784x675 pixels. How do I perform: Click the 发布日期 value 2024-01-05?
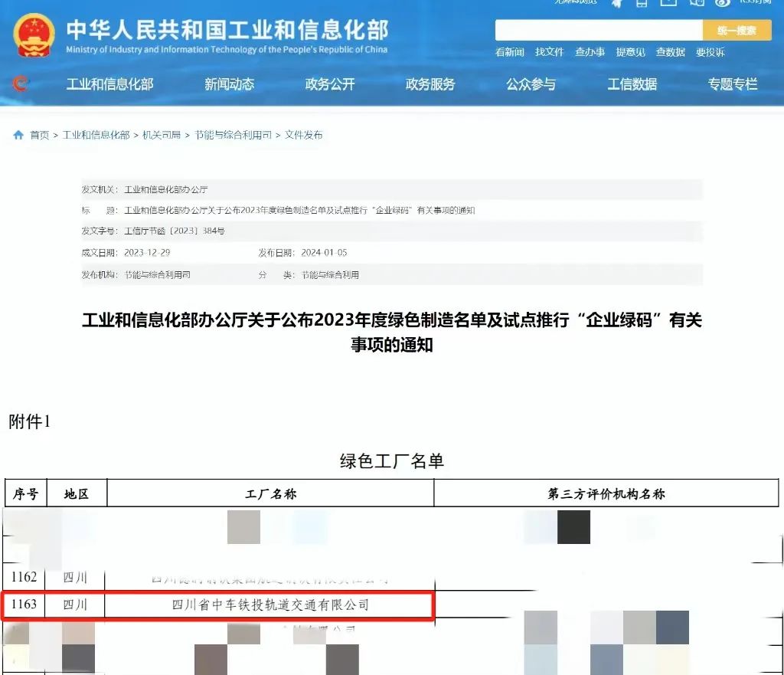point(324,253)
